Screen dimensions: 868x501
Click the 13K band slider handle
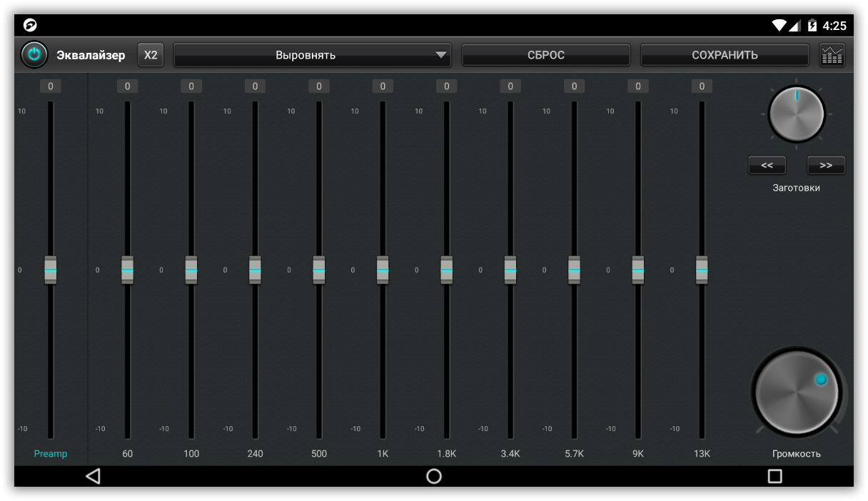point(702,270)
